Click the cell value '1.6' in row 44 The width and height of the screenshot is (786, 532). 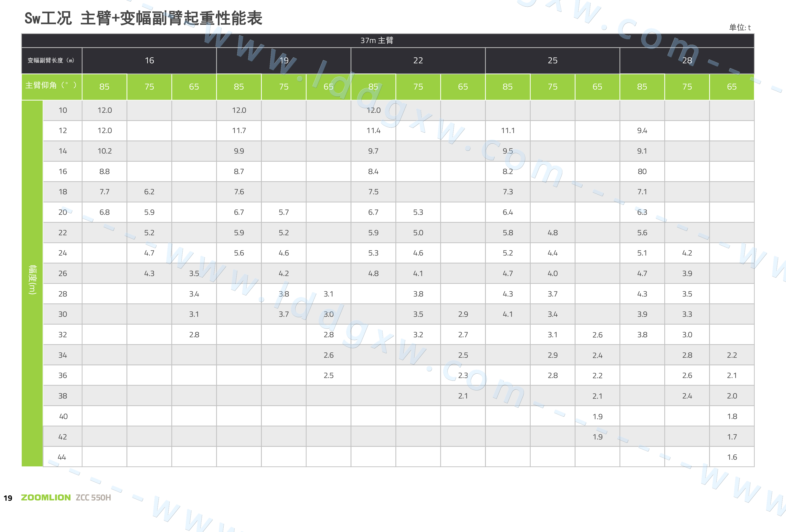[x=732, y=457]
